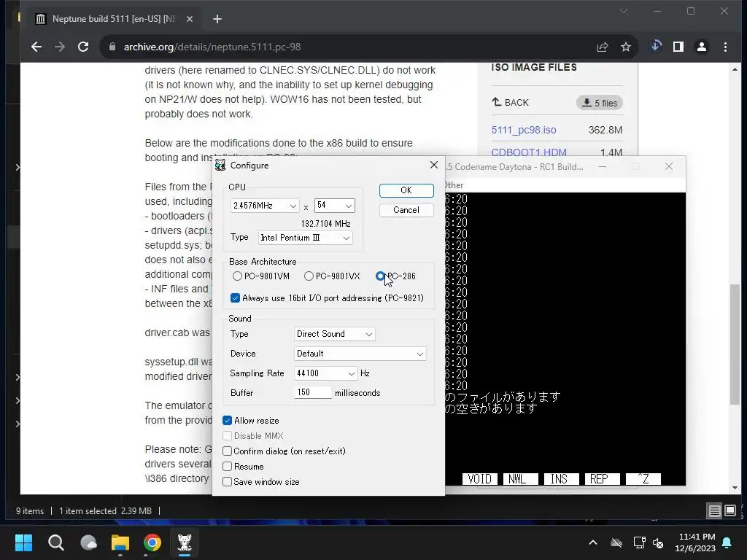Go back in Chrome browser
Viewport: 747px width, 560px height.
click(36, 47)
